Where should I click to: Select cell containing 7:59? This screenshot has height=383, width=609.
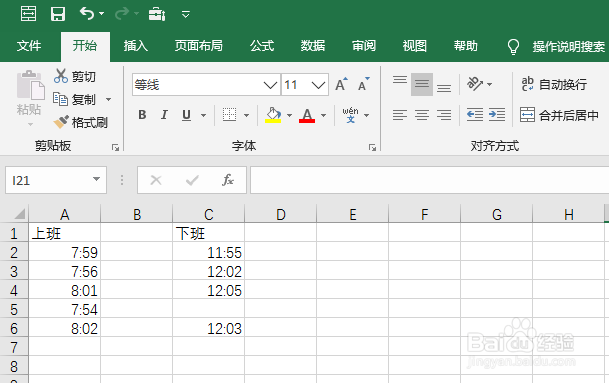click(x=64, y=252)
